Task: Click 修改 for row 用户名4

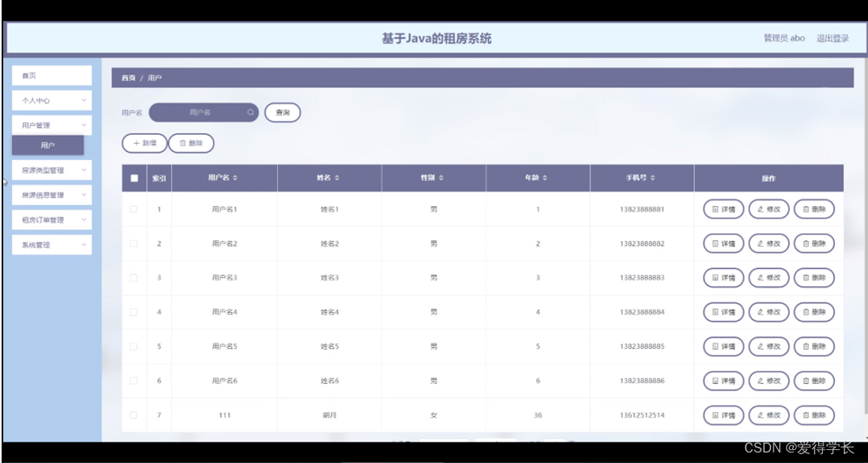Action: tap(769, 312)
